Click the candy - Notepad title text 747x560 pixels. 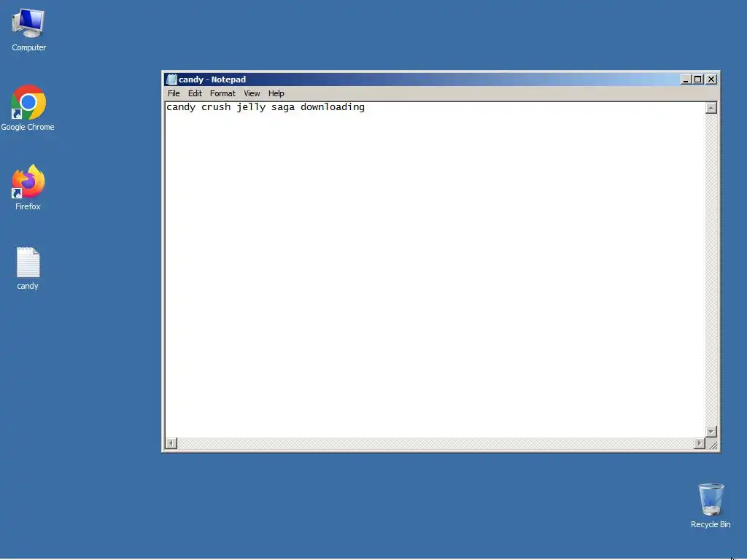click(212, 79)
